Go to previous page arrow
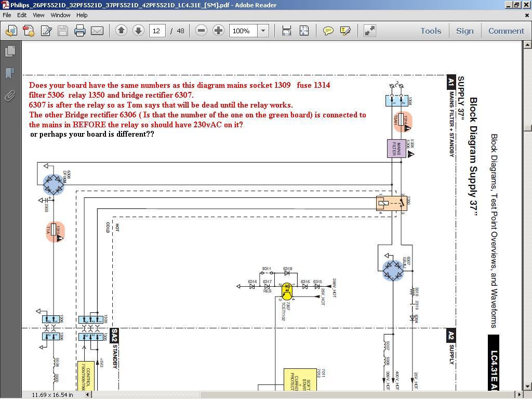The width and height of the screenshot is (532, 399). (121, 31)
